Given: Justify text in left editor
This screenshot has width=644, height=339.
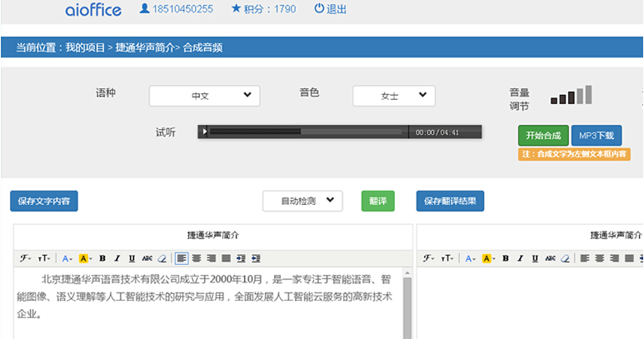Looking at the screenshot, I should 227,258.
